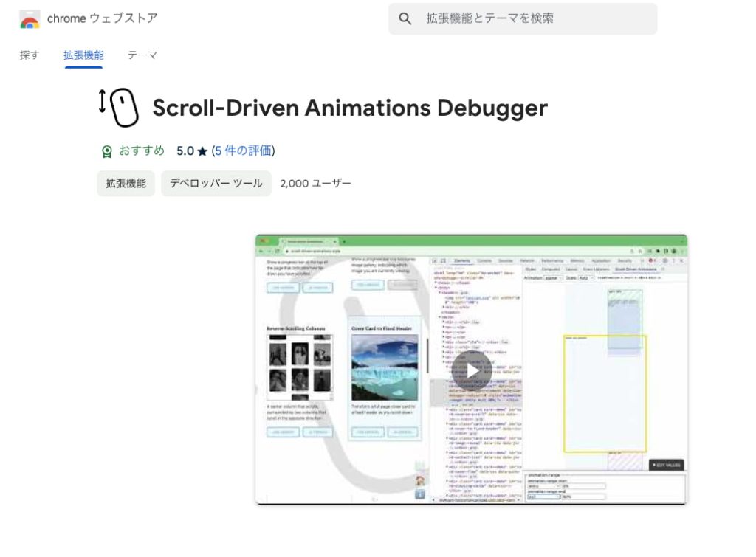This screenshot has height=557, width=756.
Task: Switch to the 探す tab
Action: pos(28,55)
